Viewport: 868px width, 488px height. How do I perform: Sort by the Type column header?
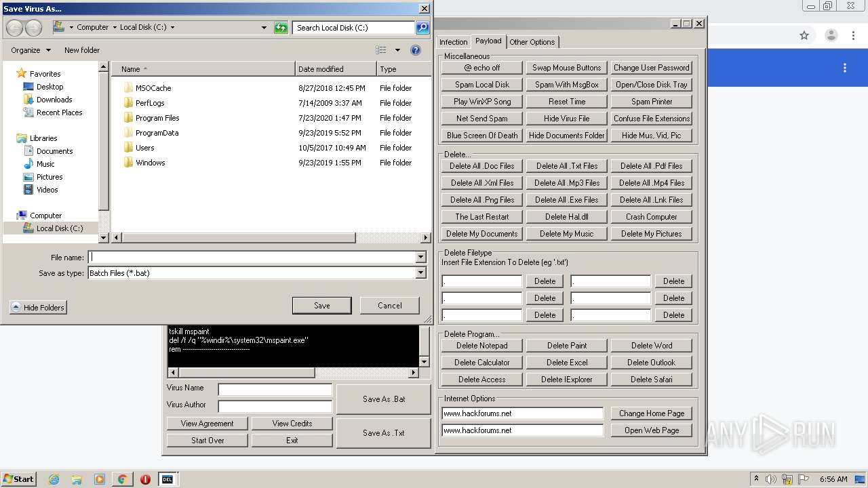click(403, 69)
